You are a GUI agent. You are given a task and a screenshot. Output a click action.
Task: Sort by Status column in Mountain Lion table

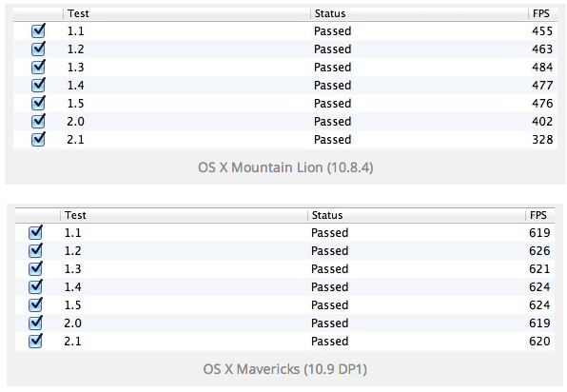click(420, 13)
